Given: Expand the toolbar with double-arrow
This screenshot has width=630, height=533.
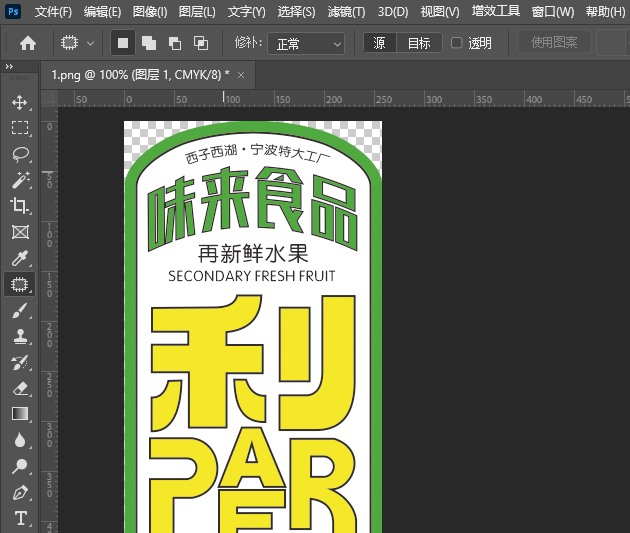Looking at the screenshot, I should 9,67.
